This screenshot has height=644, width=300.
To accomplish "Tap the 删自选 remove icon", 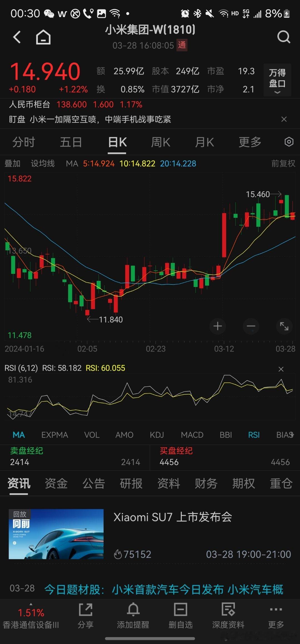I will click(x=181, y=616).
